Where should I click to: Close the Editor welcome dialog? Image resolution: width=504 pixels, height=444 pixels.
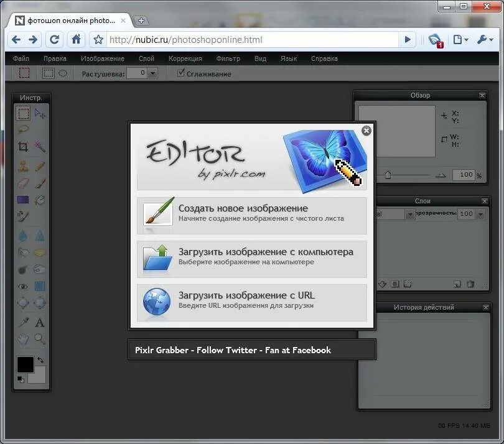point(366,131)
